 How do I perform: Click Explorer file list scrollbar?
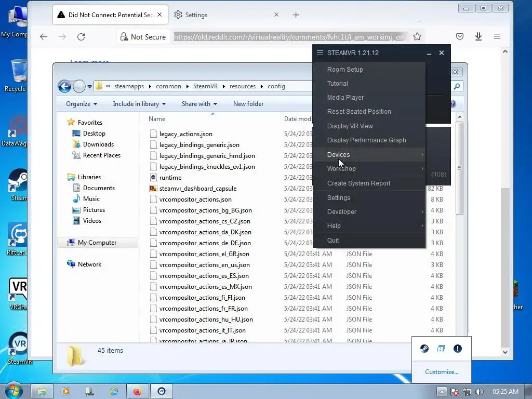point(459,168)
